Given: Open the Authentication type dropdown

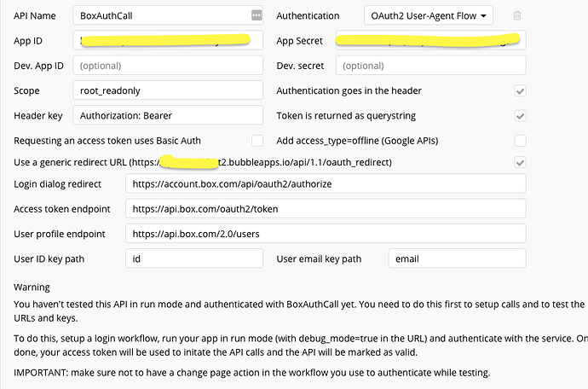Looking at the screenshot, I should (x=429, y=15).
